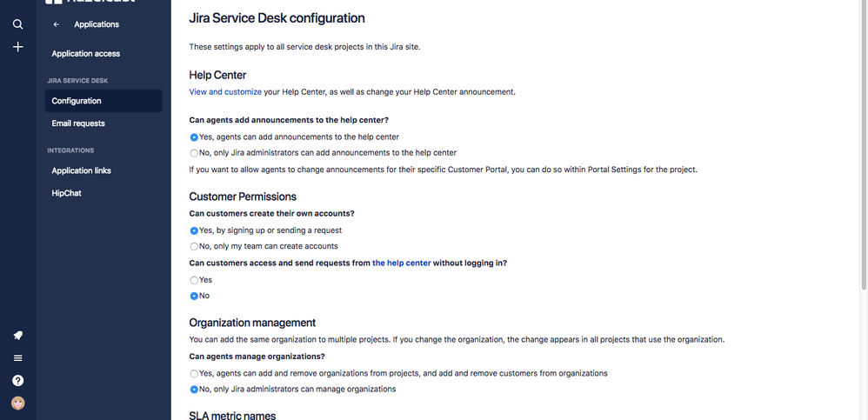Follow 'the help center' link
This screenshot has height=420, width=868.
point(401,263)
